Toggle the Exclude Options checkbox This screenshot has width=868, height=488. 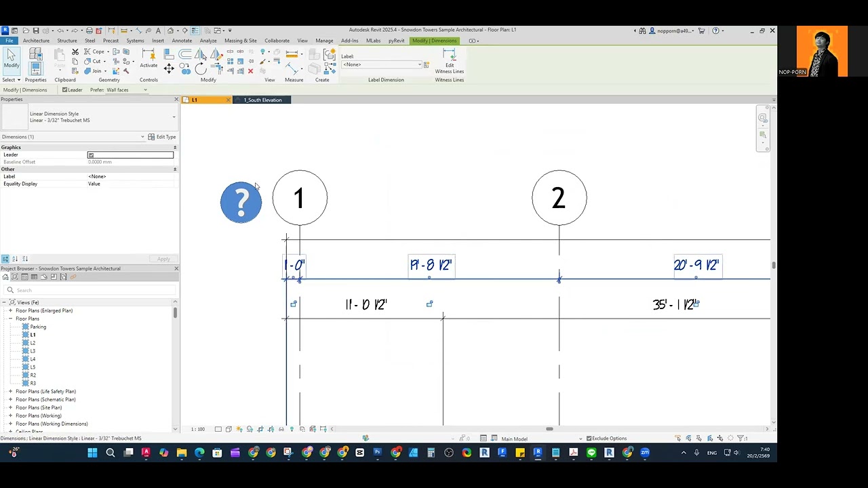pos(589,439)
